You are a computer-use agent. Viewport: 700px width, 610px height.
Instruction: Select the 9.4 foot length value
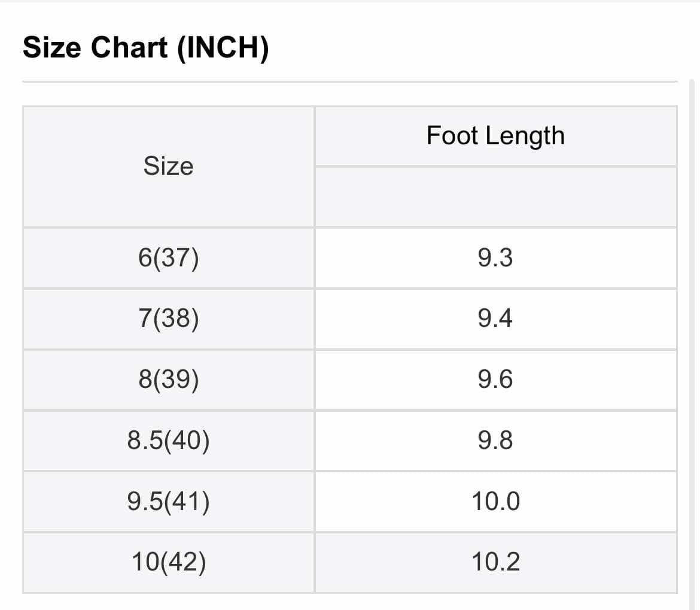[x=495, y=319]
